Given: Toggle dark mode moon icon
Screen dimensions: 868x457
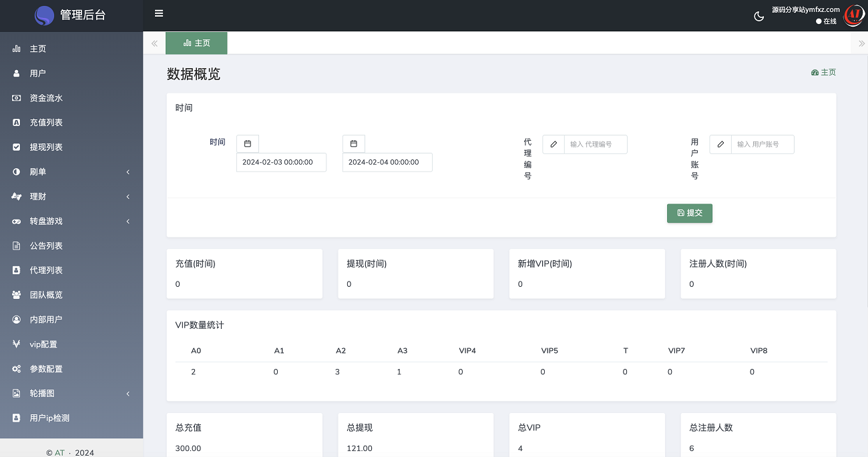Looking at the screenshot, I should pyautogui.click(x=758, y=16).
